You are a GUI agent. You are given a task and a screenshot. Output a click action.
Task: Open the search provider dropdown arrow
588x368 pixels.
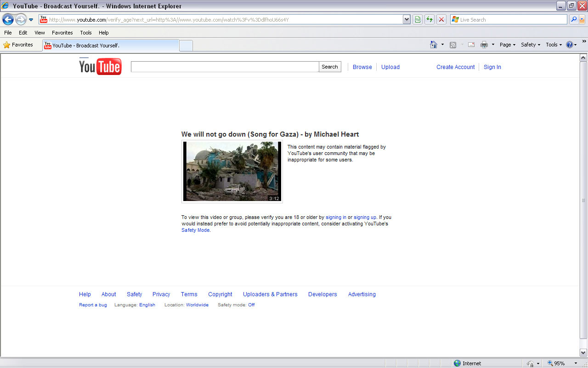582,20
